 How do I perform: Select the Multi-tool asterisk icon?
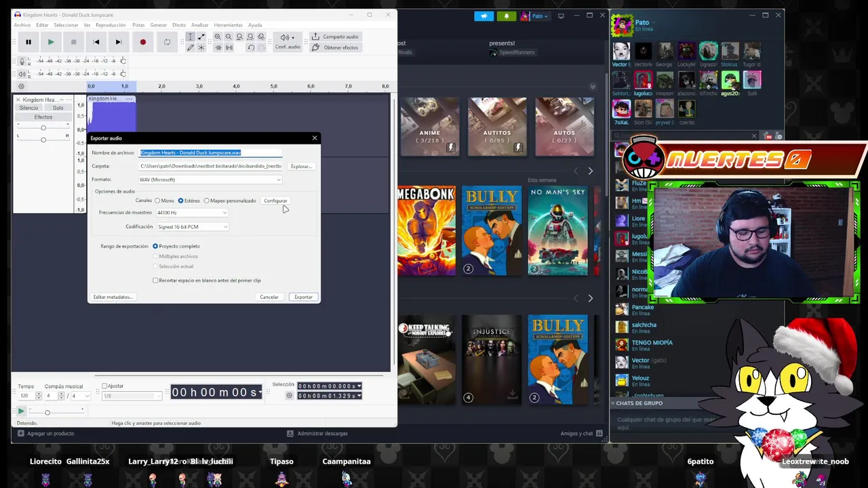coord(201,47)
